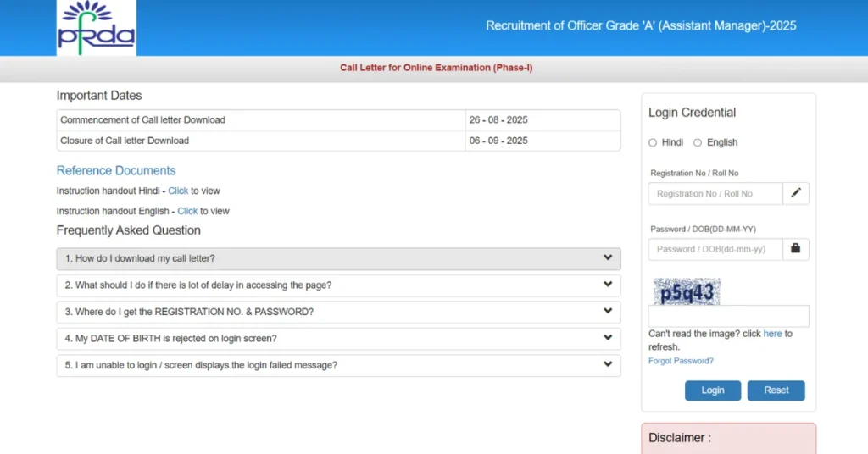Click the Login Credential heading
The width and height of the screenshot is (868, 454).
[x=692, y=113]
